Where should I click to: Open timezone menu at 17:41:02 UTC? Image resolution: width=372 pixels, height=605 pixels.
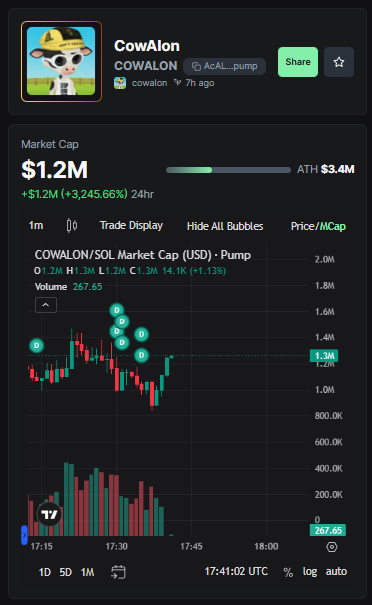click(x=236, y=571)
